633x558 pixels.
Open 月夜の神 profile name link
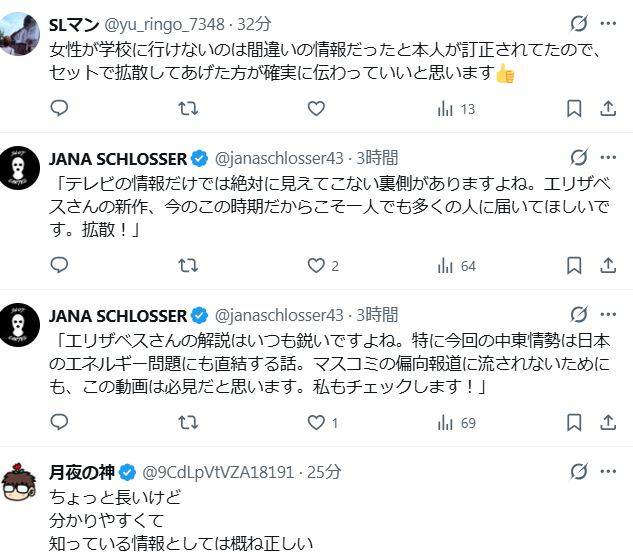pos(82,472)
